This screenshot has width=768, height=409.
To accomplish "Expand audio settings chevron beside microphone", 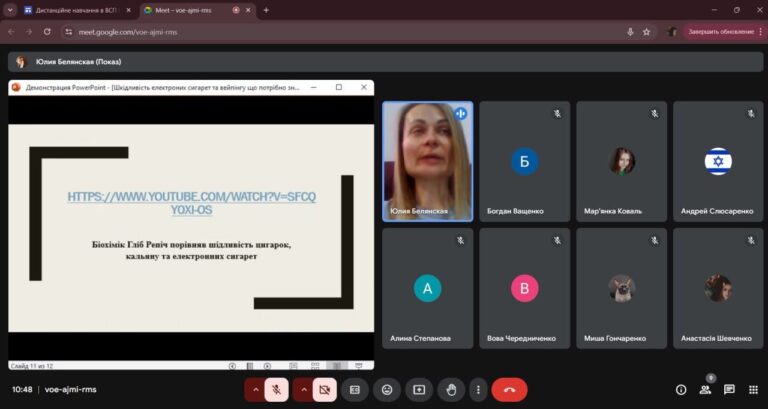I will click(x=255, y=390).
